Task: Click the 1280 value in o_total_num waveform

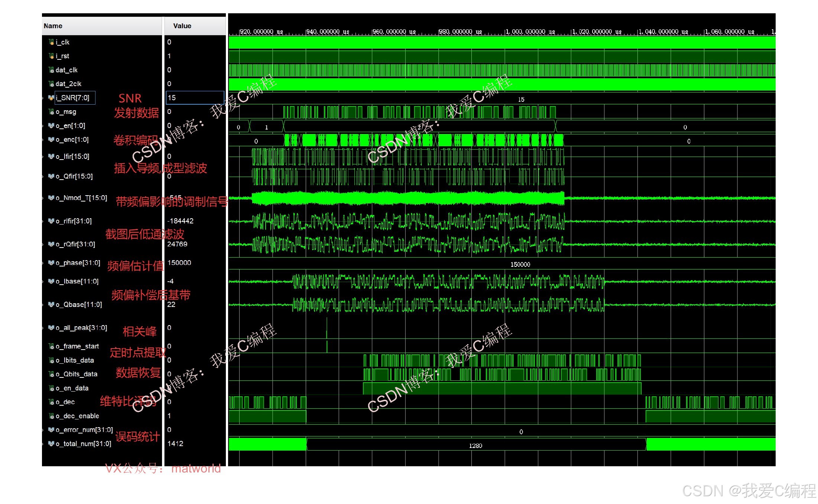Action: click(475, 446)
